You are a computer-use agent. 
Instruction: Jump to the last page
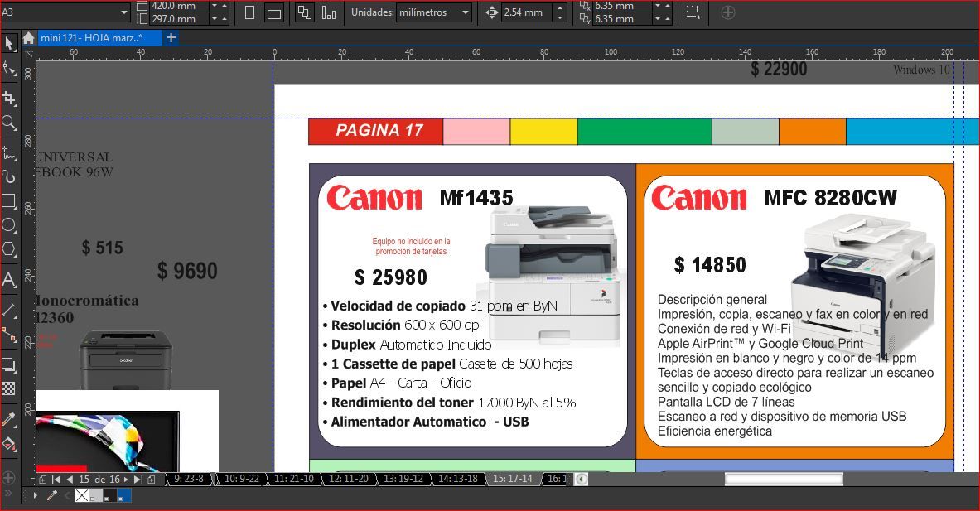pyautogui.click(x=138, y=480)
